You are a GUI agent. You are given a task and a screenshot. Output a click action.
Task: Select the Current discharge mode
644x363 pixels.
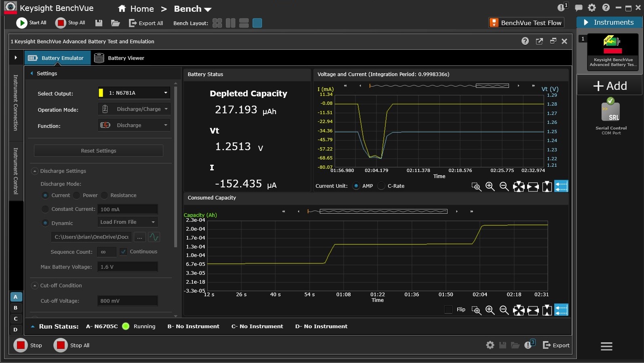point(46,195)
